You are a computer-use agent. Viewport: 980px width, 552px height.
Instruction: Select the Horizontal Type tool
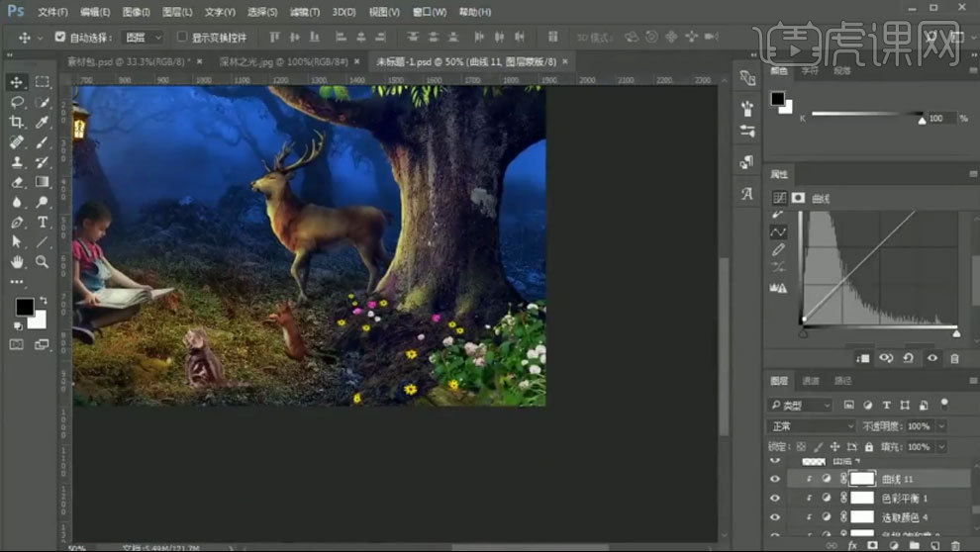(42, 222)
